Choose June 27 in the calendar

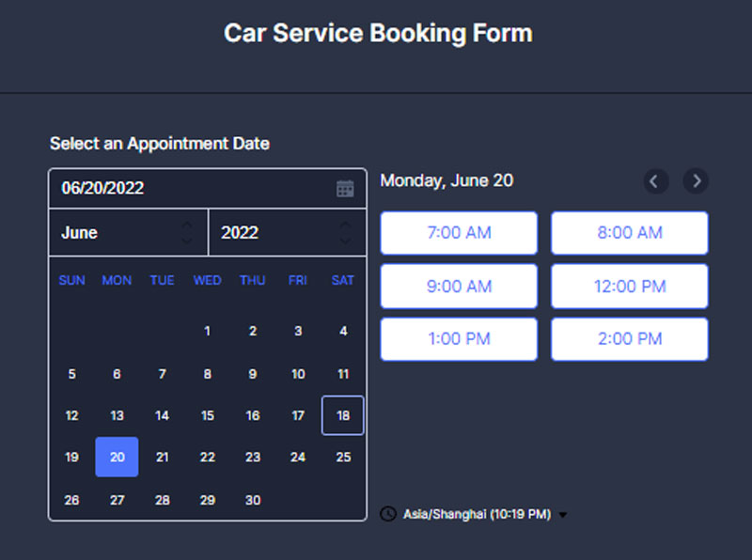pos(117,500)
